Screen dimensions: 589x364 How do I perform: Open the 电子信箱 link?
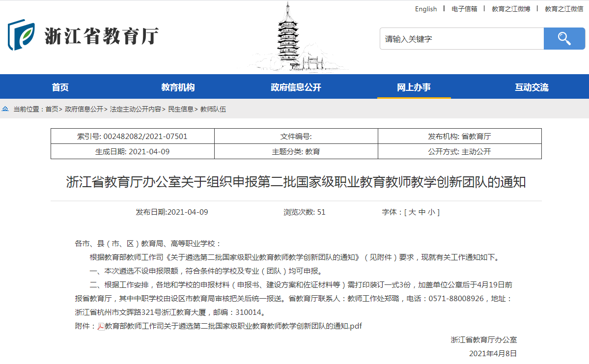(x=463, y=9)
